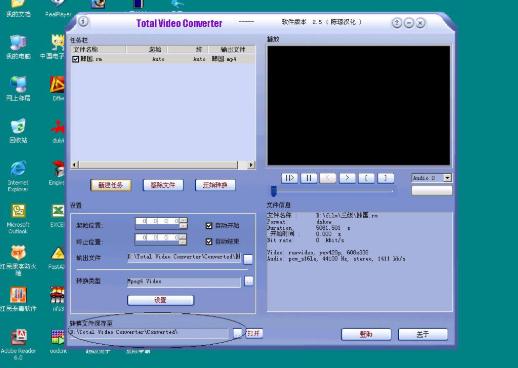Viewport: 518px width, 368px height.
Task: Set end mark with right bracket button
Action: pos(386,178)
